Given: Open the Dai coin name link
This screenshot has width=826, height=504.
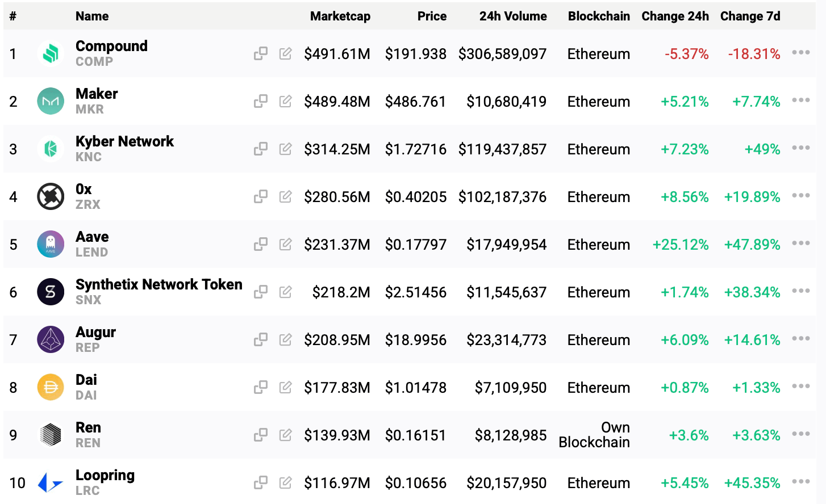Looking at the screenshot, I should 86,380.
